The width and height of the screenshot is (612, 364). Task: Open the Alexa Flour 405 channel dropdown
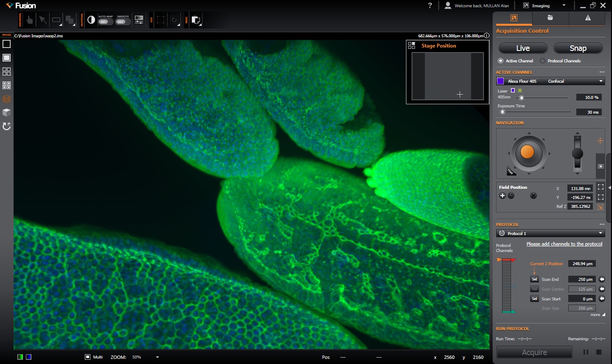[601, 81]
